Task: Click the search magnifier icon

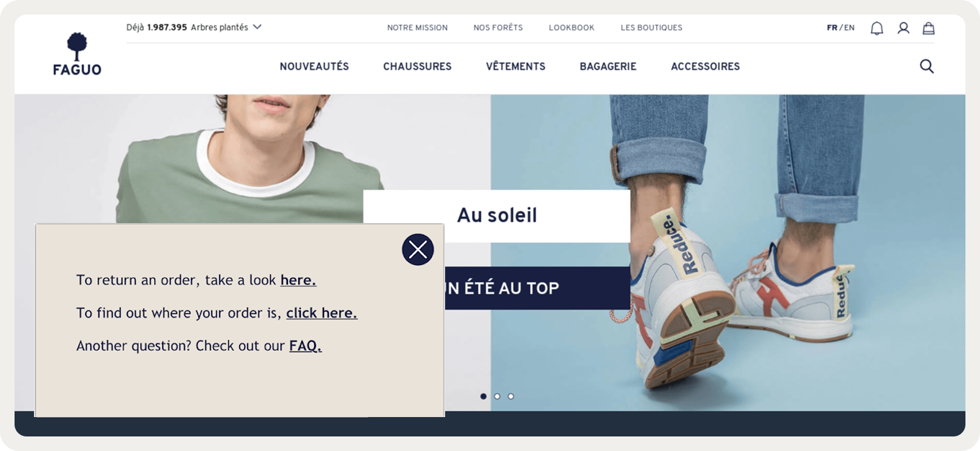Action: click(927, 66)
